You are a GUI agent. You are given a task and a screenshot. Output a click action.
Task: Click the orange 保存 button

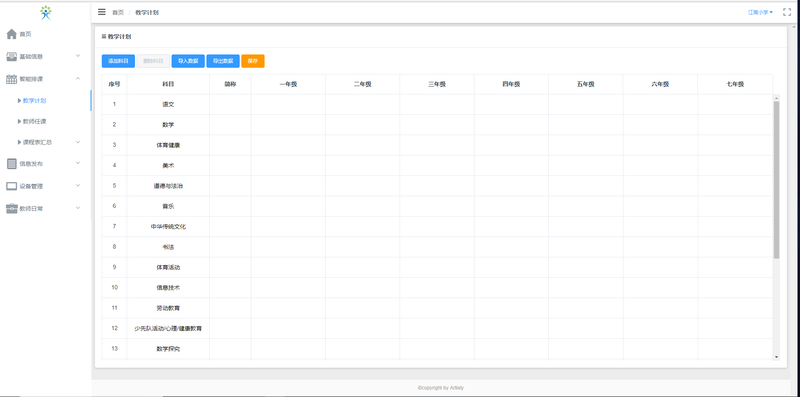(253, 61)
